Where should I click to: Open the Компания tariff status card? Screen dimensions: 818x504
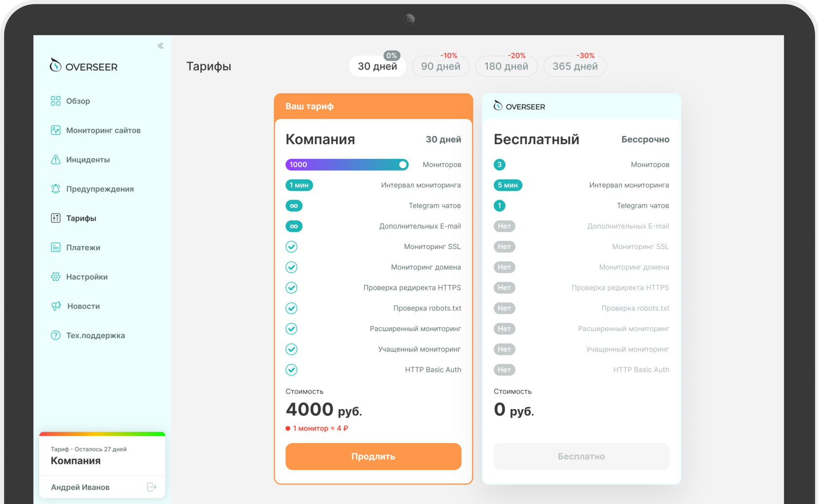pos(102,456)
